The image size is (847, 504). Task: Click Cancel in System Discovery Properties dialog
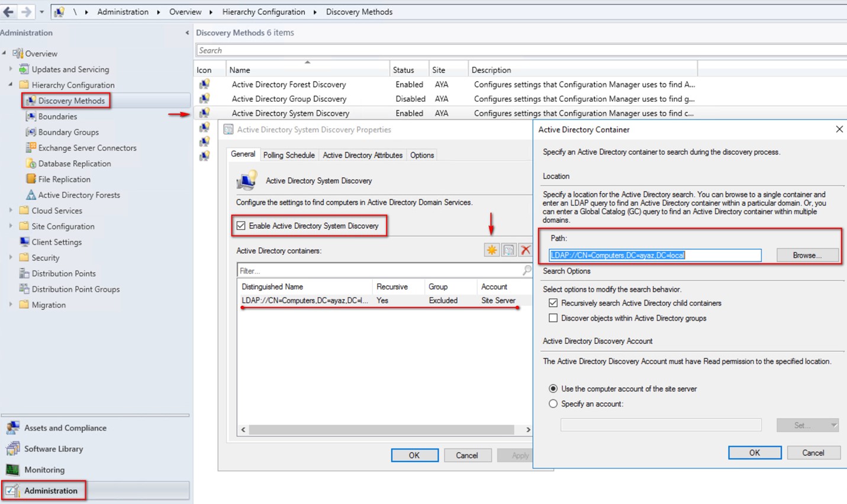(466, 455)
